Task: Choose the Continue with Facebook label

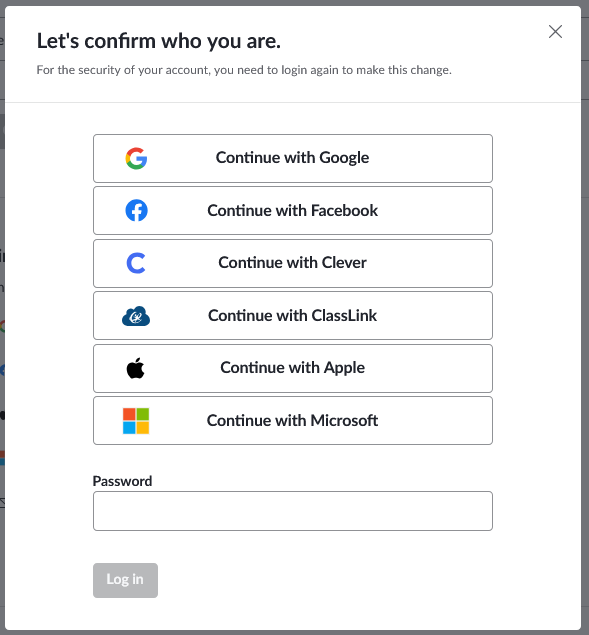Action: (292, 211)
